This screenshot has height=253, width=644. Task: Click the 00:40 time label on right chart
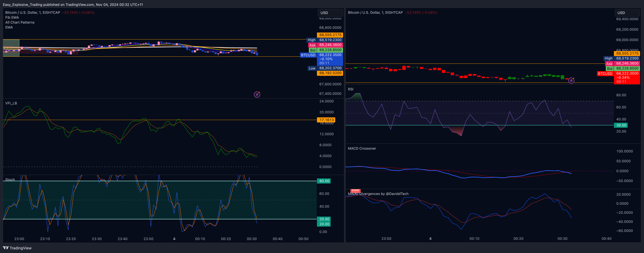pos(606,238)
